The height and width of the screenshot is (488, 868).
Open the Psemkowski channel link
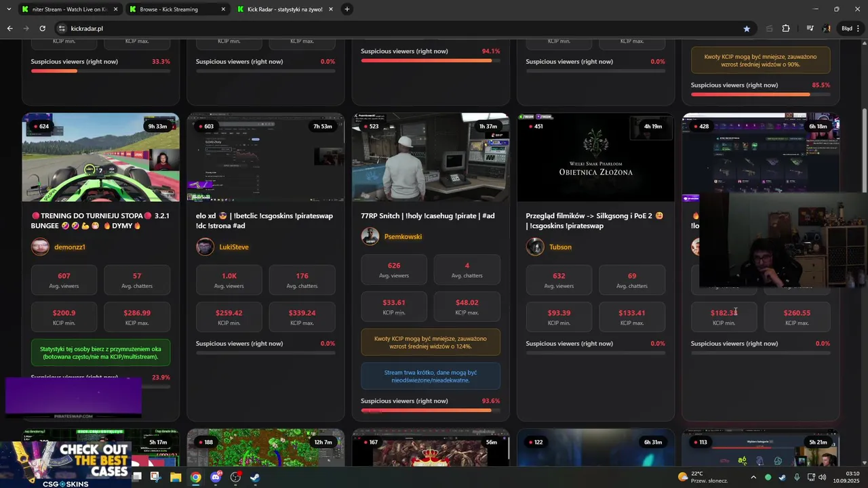coord(403,237)
